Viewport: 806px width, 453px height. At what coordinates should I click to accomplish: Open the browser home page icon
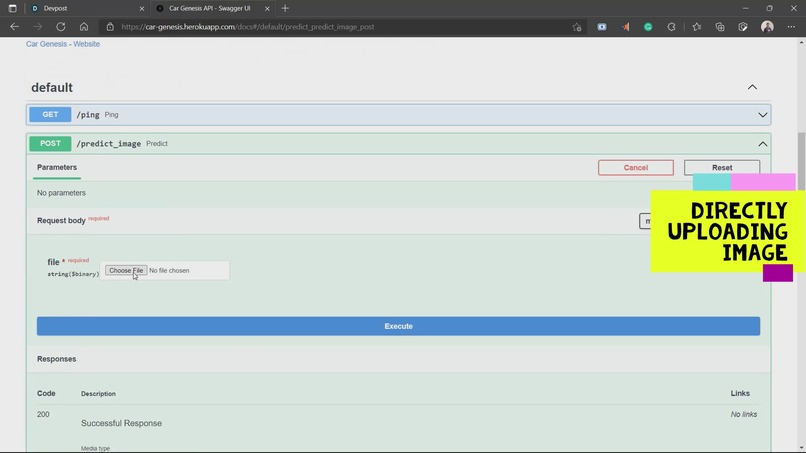84,27
